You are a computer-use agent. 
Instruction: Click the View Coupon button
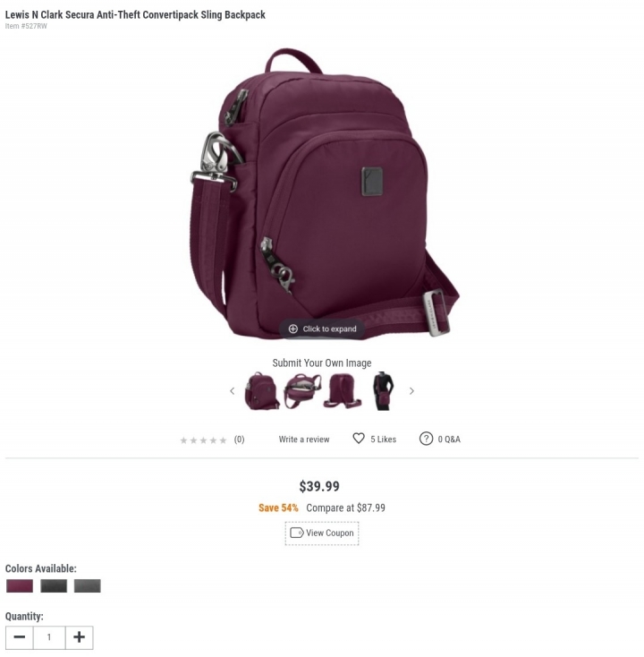322,533
